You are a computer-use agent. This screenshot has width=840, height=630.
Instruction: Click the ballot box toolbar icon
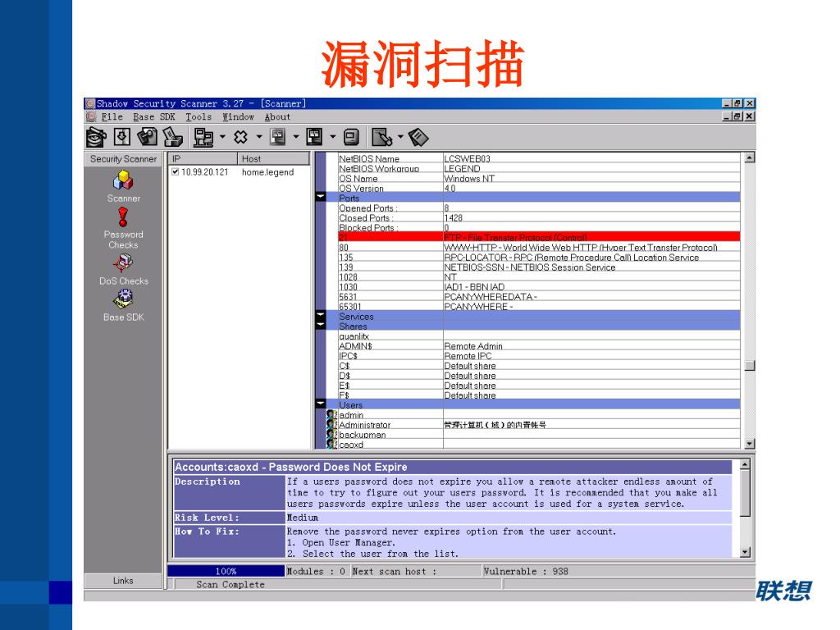[172, 137]
